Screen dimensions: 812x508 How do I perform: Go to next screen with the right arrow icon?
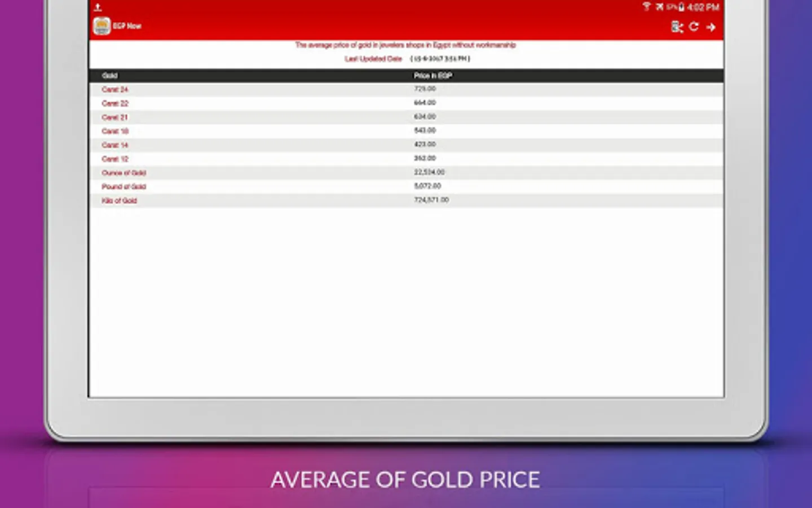pyautogui.click(x=711, y=27)
